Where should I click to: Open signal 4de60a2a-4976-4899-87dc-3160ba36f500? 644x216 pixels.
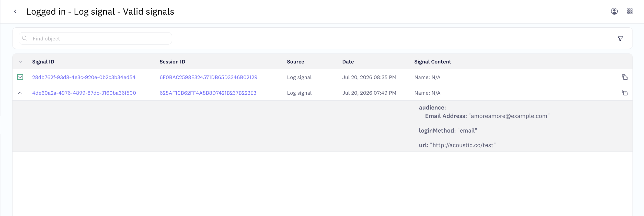click(x=84, y=93)
